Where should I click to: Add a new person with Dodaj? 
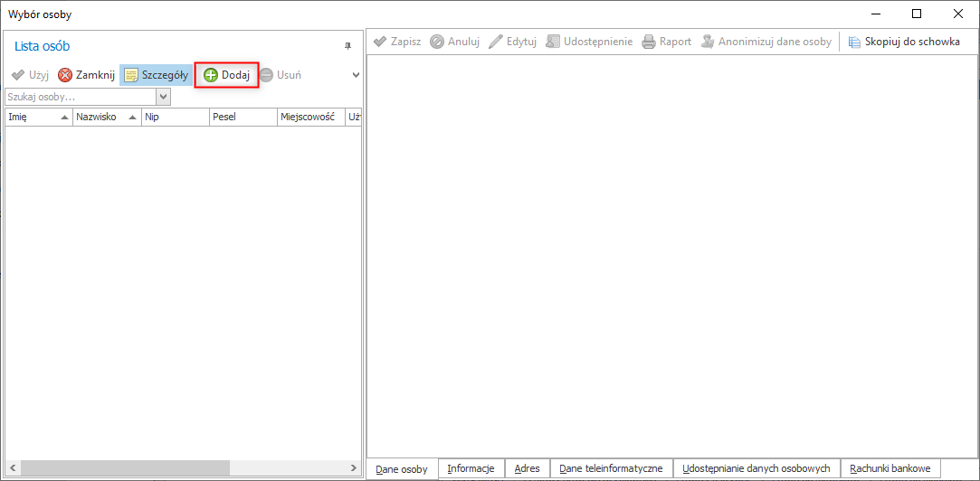coord(227,75)
